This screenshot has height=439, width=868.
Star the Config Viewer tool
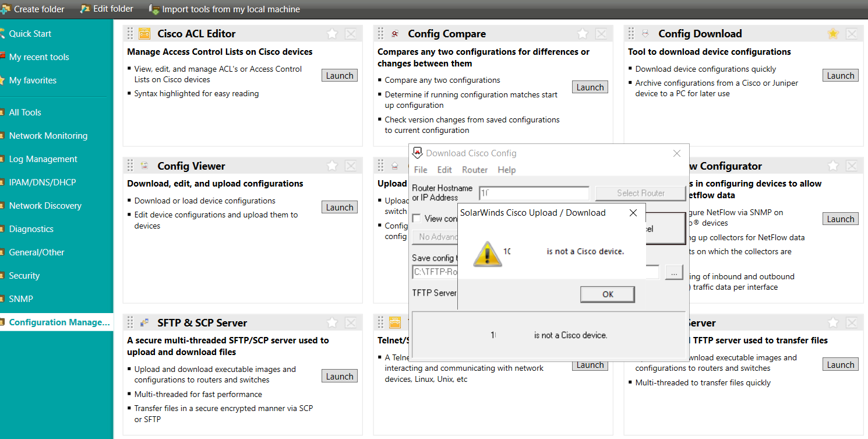332,166
